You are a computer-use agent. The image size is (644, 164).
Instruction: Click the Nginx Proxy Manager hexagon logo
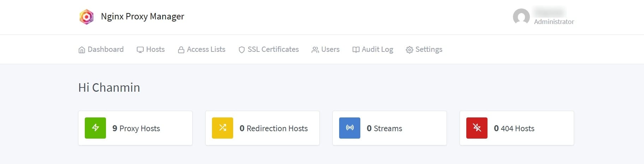click(x=86, y=17)
